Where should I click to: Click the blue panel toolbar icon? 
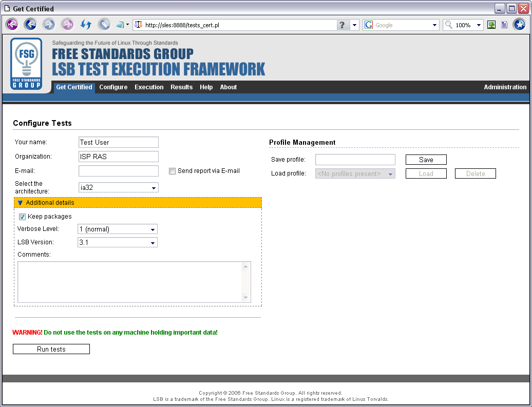coord(120,25)
